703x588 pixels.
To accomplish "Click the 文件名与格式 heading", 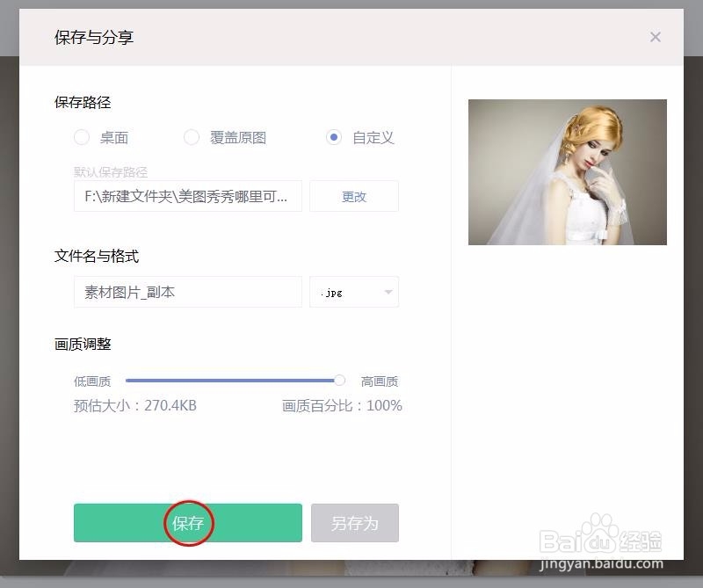I will click(x=97, y=256).
